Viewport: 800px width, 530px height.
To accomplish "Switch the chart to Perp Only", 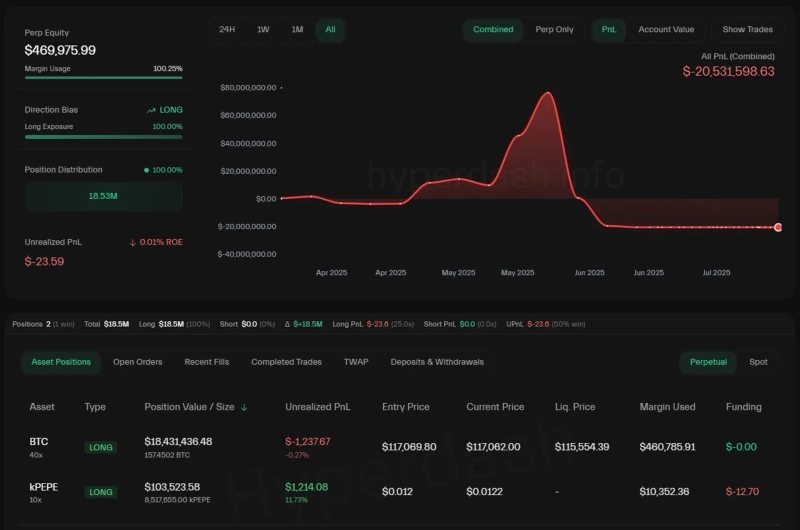I will pos(554,30).
